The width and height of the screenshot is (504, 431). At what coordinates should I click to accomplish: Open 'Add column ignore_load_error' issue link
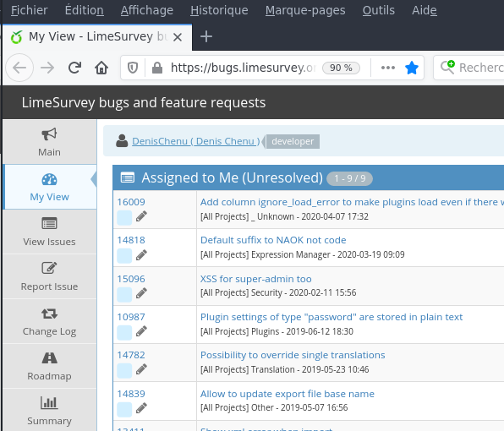click(352, 202)
